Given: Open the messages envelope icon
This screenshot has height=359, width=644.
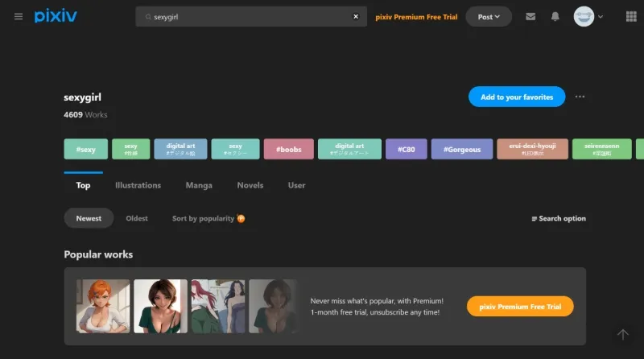Looking at the screenshot, I should coord(530,16).
